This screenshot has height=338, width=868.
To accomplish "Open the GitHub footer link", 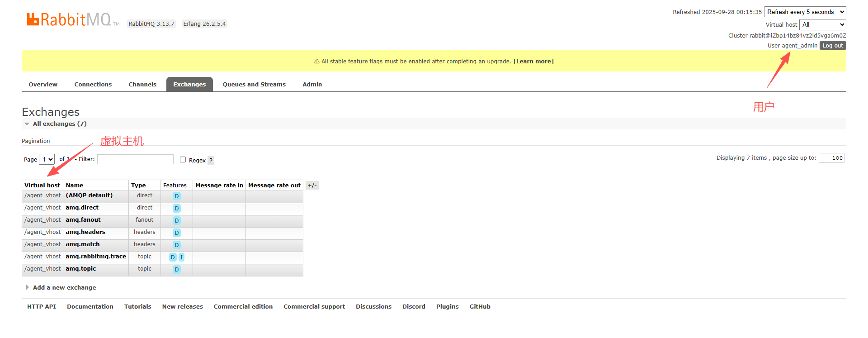I will pyautogui.click(x=480, y=307).
